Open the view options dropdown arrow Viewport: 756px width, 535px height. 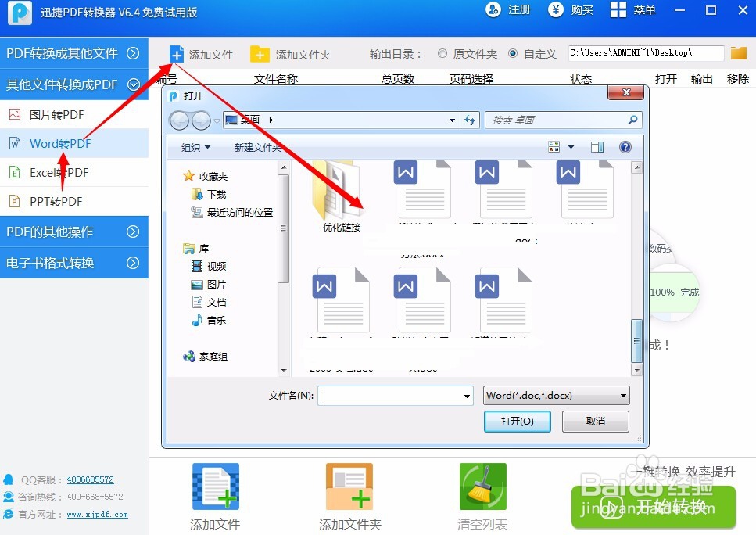coord(571,146)
